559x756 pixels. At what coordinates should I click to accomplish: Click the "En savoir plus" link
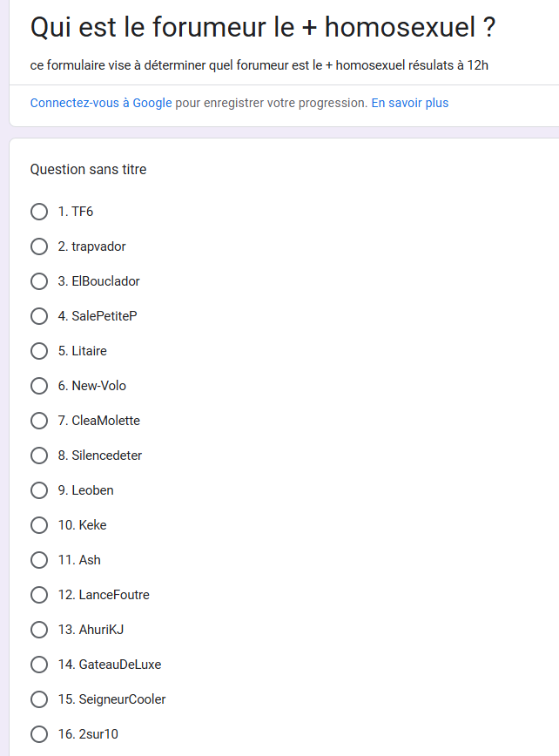coord(409,103)
